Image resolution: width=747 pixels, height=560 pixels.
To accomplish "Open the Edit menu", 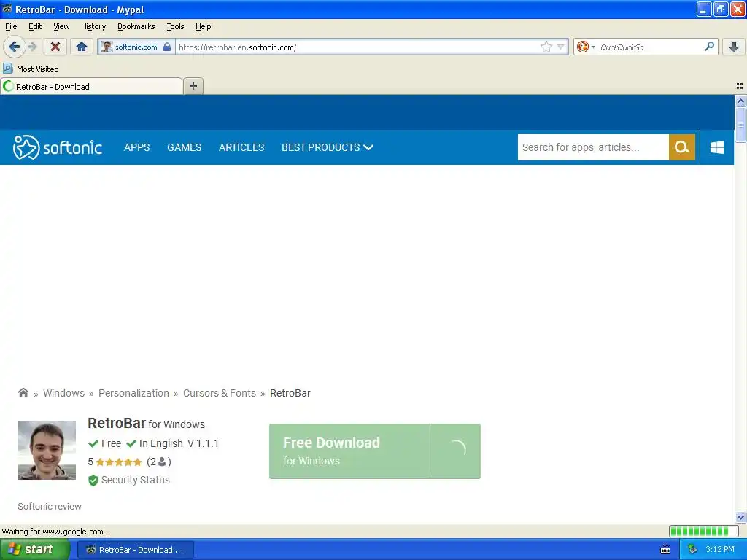I will [35, 26].
